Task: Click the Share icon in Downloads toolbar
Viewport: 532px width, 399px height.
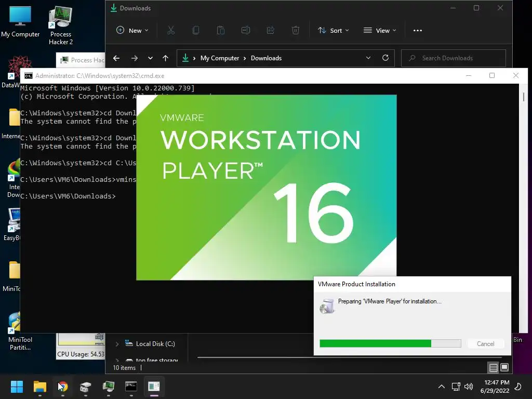Action: [x=270, y=30]
